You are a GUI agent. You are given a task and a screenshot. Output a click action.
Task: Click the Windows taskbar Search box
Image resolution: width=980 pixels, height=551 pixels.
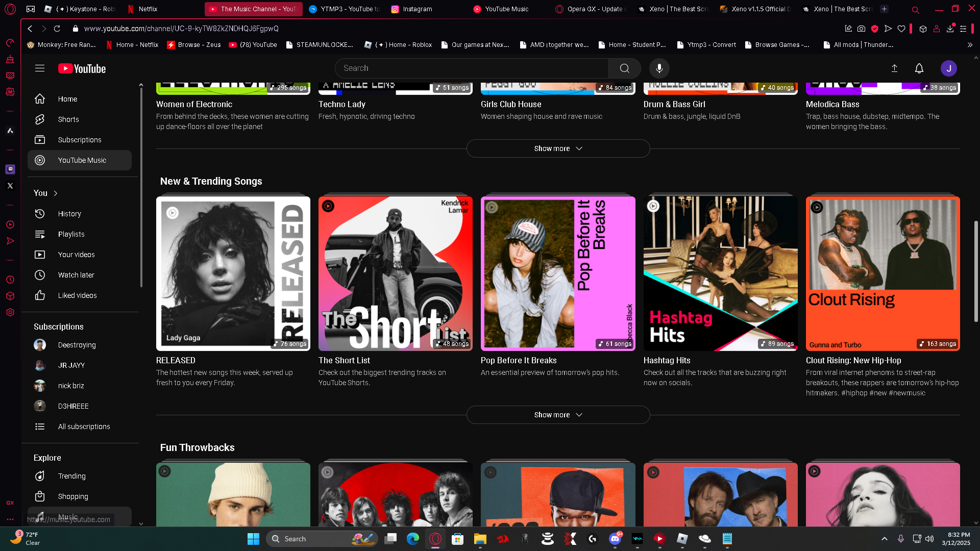[322, 539]
